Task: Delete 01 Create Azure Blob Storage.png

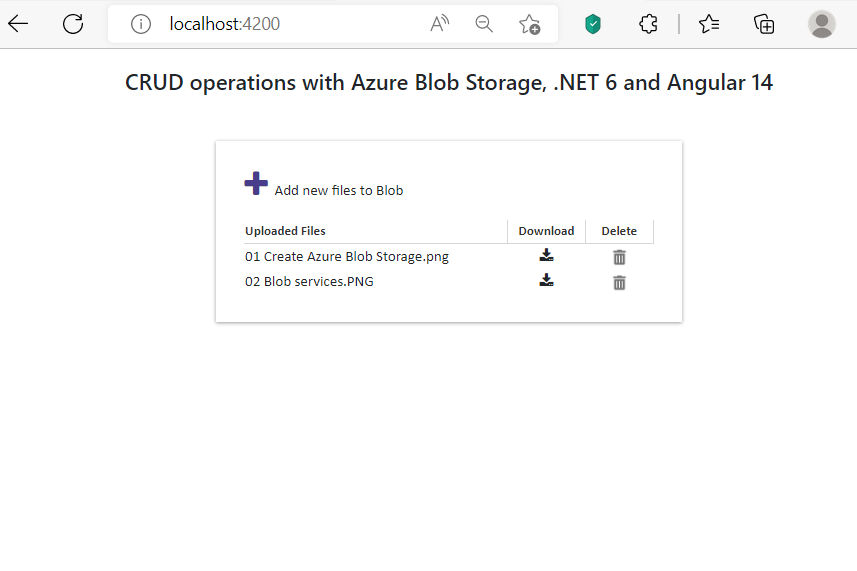Action: tap(619, 257)
